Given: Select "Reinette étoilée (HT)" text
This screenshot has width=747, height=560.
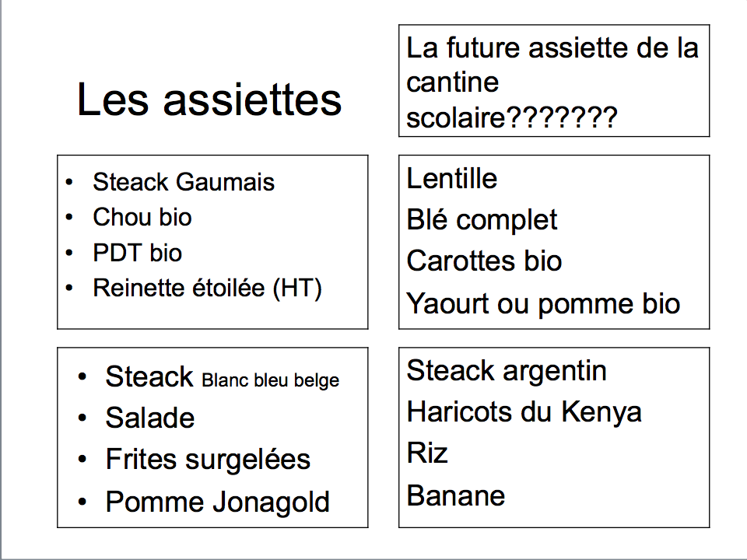Looking at the screenshot, I should pyautogui.click(x=207, y=288).
